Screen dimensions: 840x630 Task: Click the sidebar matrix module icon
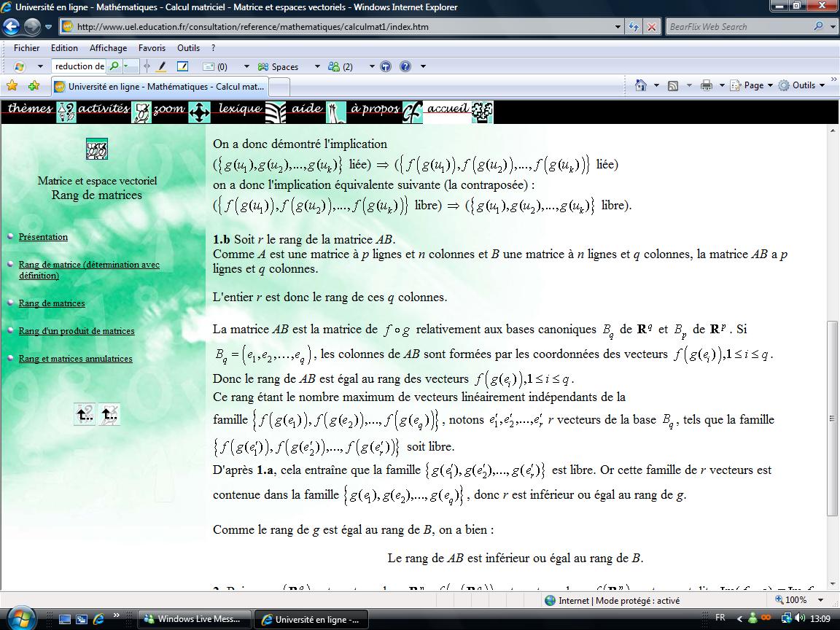point(97,149)
